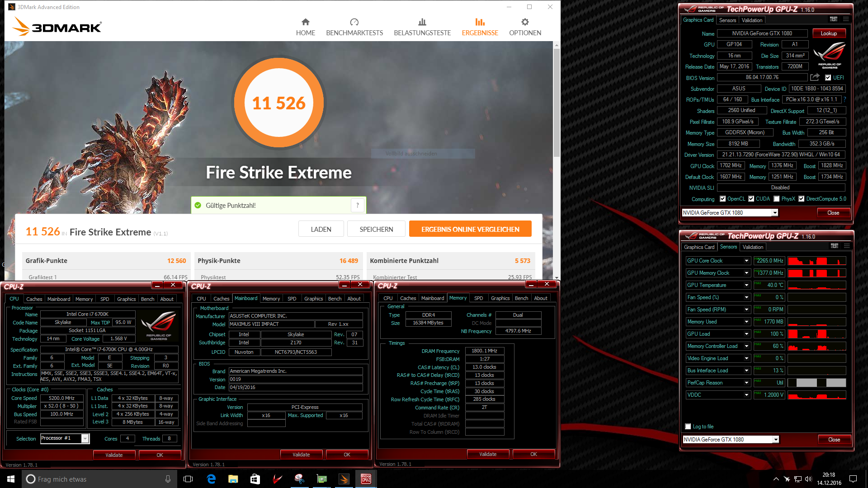Open the GPU selector dropdown in top GPU-Z window
This screenshot has width=868, height=488.
(774, 213)
